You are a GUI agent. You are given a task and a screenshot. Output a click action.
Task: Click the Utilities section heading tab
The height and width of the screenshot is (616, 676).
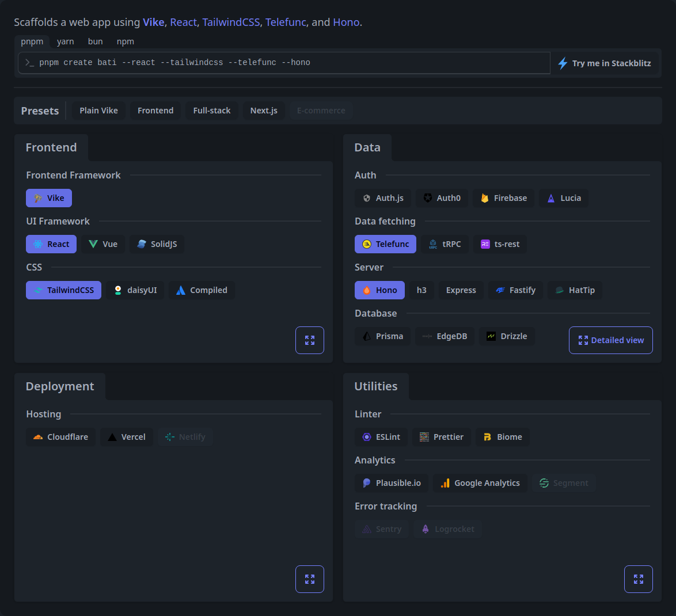(x=376, y=386)
